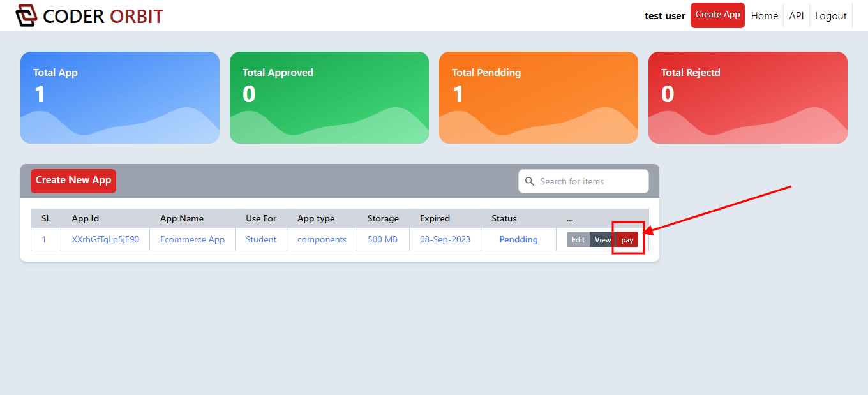Click the Create New App button

(x=73, y=181)
